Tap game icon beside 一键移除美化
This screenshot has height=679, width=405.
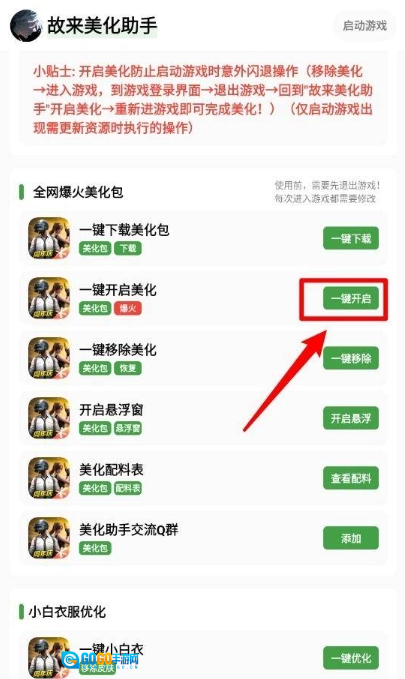49,358
